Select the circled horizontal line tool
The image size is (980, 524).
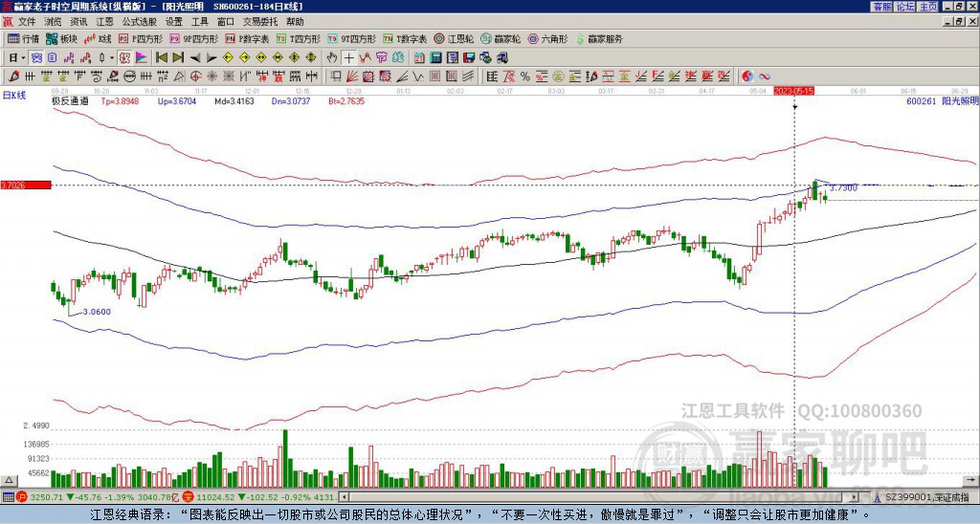(129, 76)
